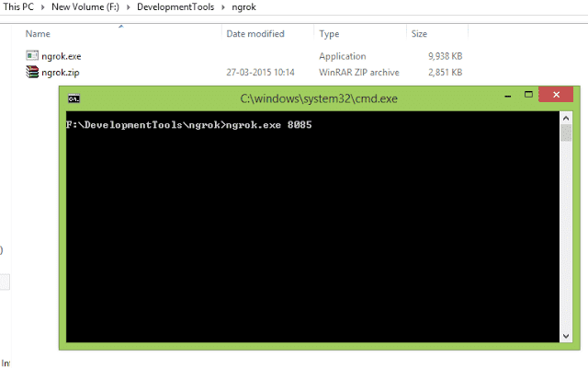The height and width of the screenshot is (368, 588).
Task: Expand chevron after This PC breadcrumb
Action: tap(43, 7)
